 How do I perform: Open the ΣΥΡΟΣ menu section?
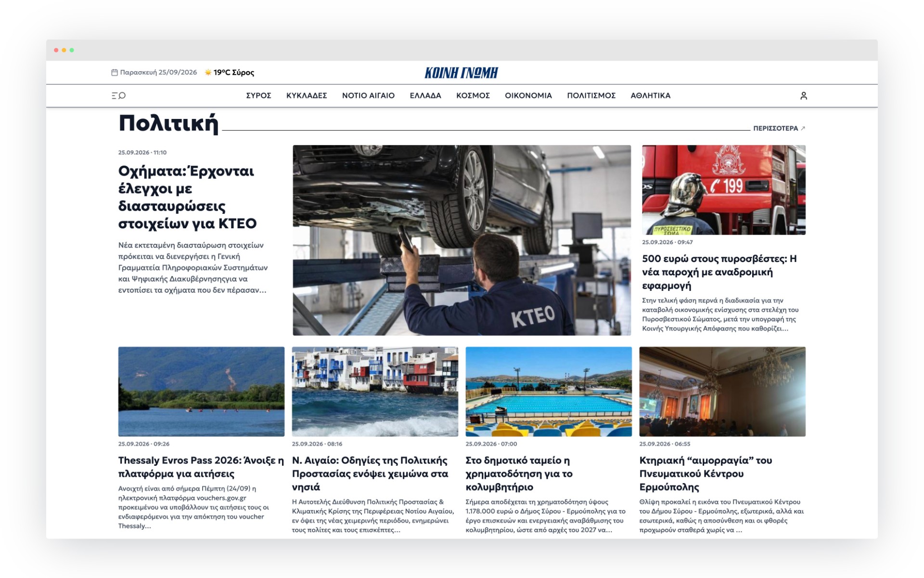(258, 95)
